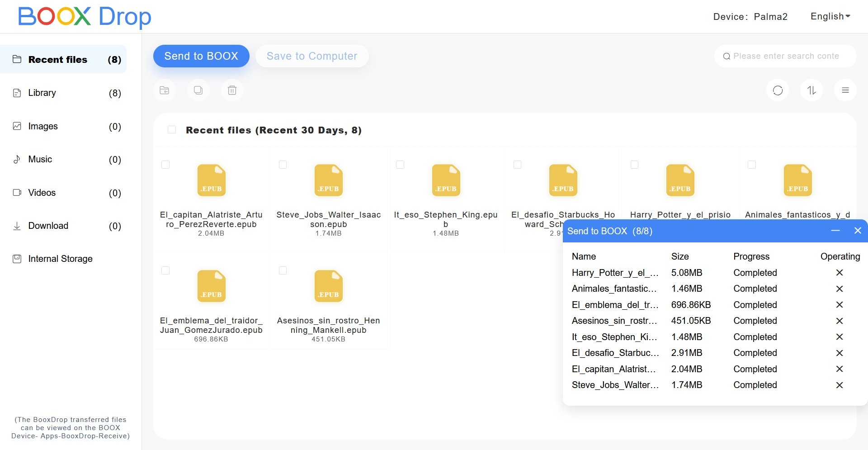This screenshot has height=450, width=868.
Task: Cancel the El_capitan_Alatrist transfer row
Action: [840, 369]
